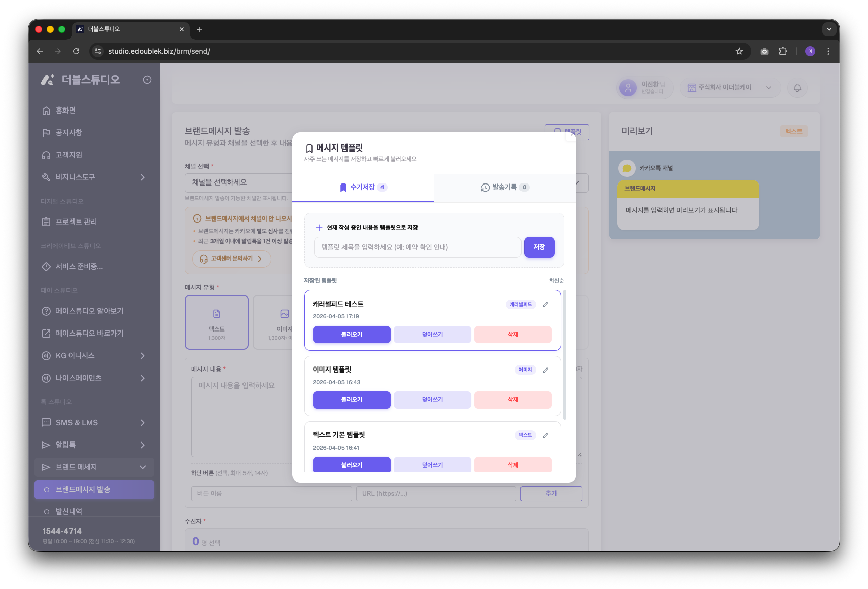Click the SMS & LMS message icon
This screenshot has width=868, height=589.
click(46, 423)
